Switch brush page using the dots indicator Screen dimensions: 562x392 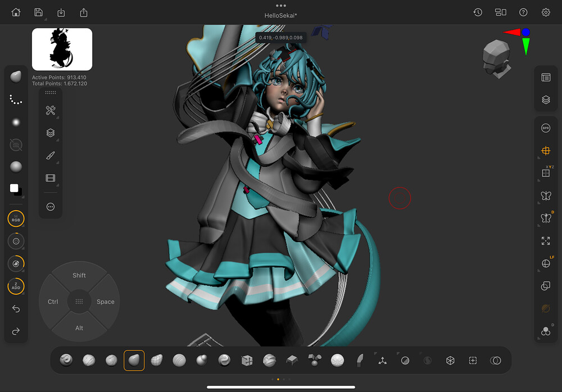(281, 379)
